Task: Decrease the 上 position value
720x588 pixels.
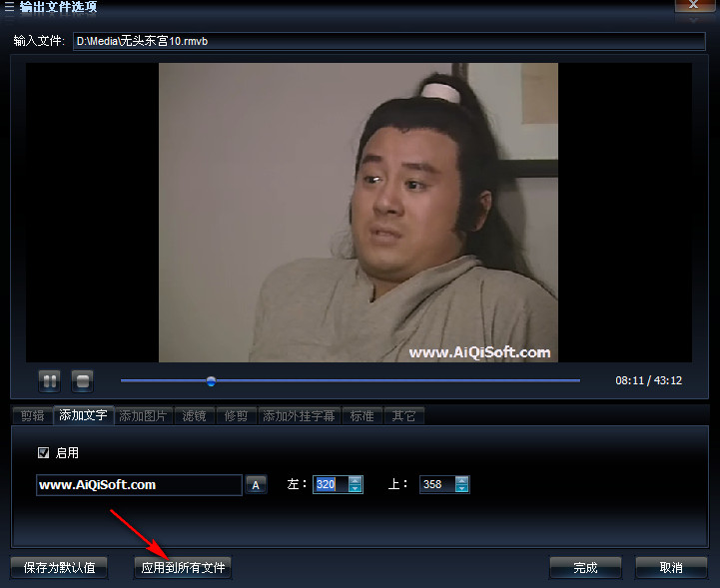Action: click(461, 488)
